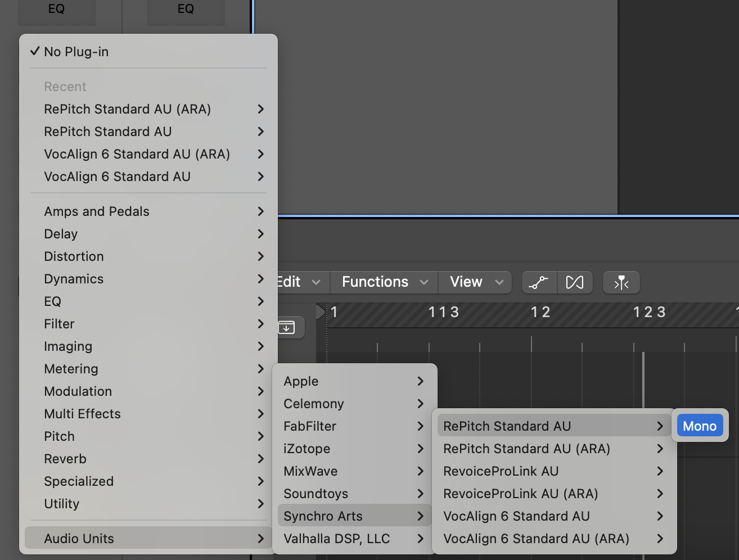Screen dimensions: 739x560
Task: Click the right channel strip EQ button
Action: [186, 10]
